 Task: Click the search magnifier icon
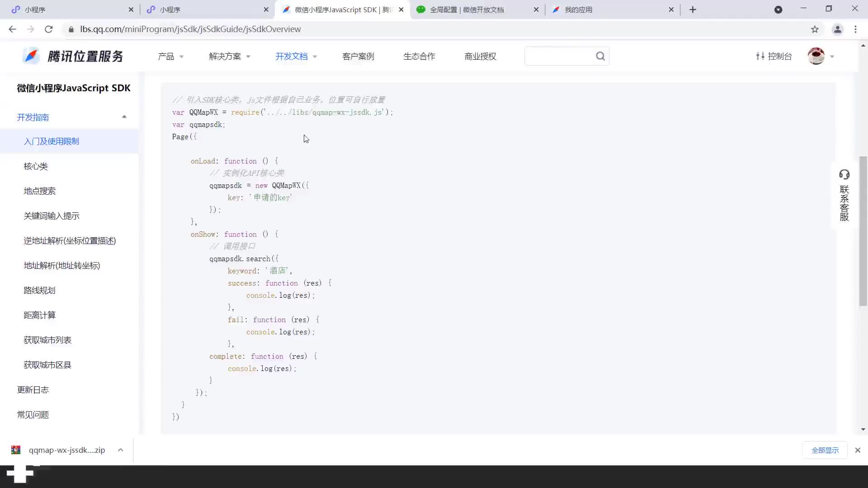[600, 56]
